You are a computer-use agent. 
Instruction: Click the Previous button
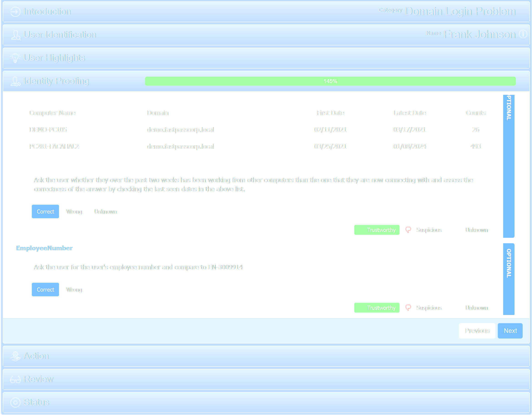(477, 331)
